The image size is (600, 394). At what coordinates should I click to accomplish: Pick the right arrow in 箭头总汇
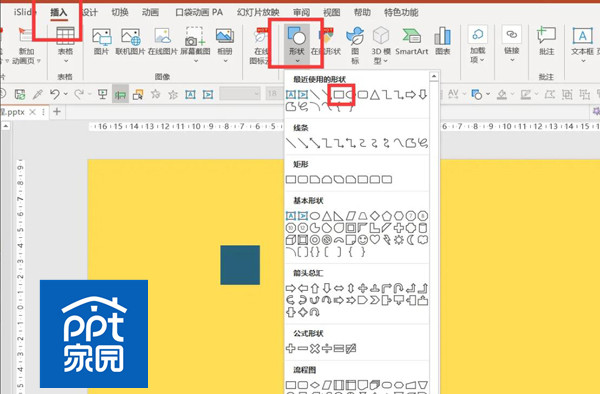pos(291,288)
